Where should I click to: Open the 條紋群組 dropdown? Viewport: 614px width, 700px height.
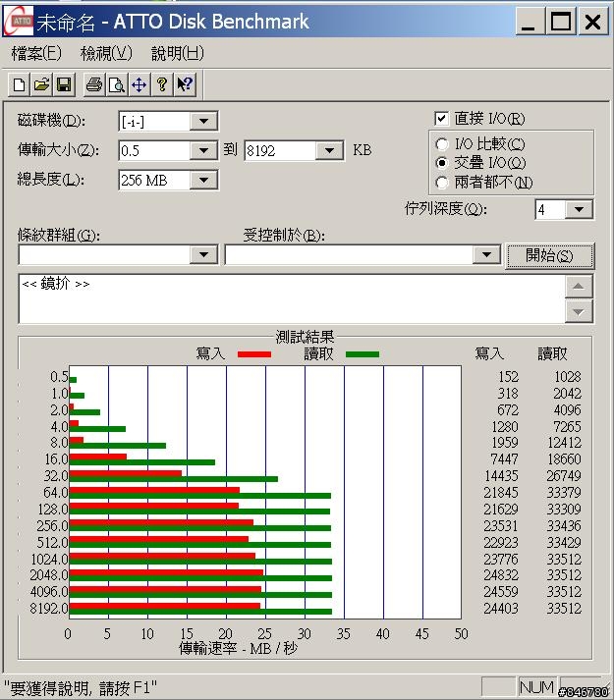(x=203, y=255)
